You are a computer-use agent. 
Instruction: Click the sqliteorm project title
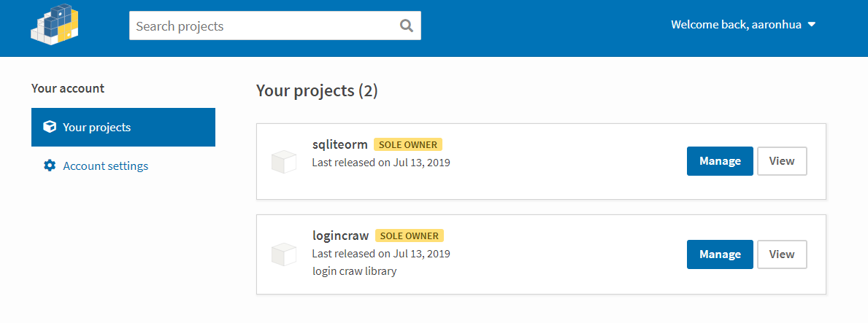click(x=340, y=145)
